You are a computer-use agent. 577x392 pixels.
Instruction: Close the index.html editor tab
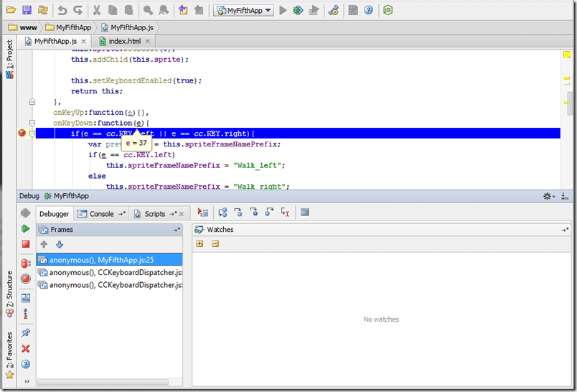coord(148,41)
